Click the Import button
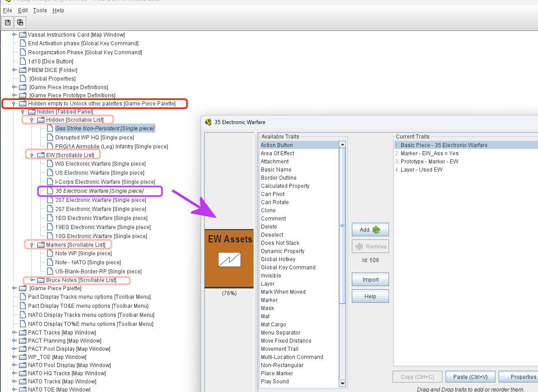The height and width of the screenshot is (392, 538). [x=370, y=279]
